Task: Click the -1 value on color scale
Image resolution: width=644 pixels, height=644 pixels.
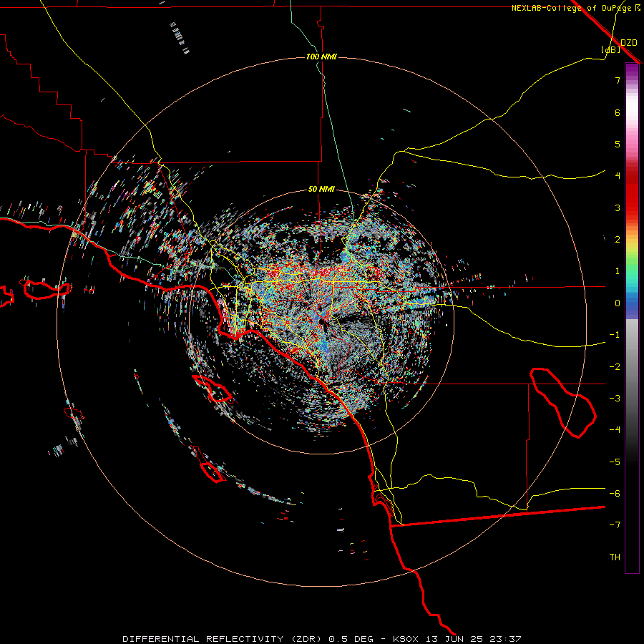Action: tap(615, 335)
